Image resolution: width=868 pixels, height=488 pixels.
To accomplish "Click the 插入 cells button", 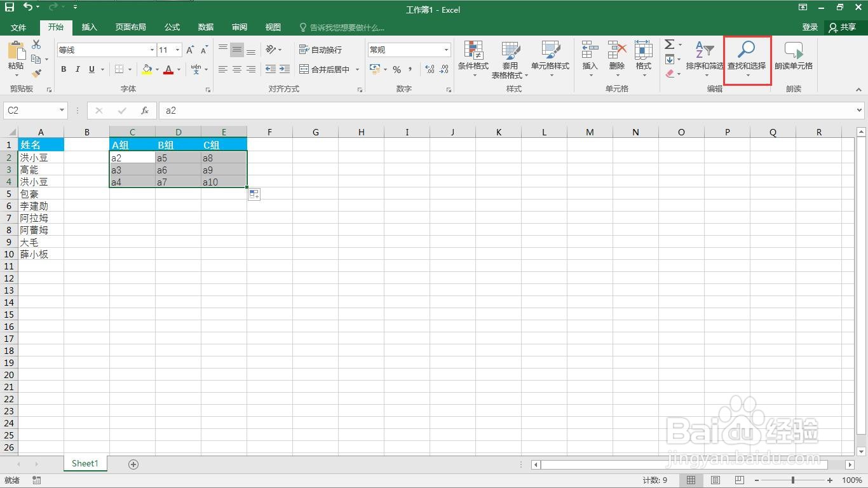I will click(x=590, y=59).
